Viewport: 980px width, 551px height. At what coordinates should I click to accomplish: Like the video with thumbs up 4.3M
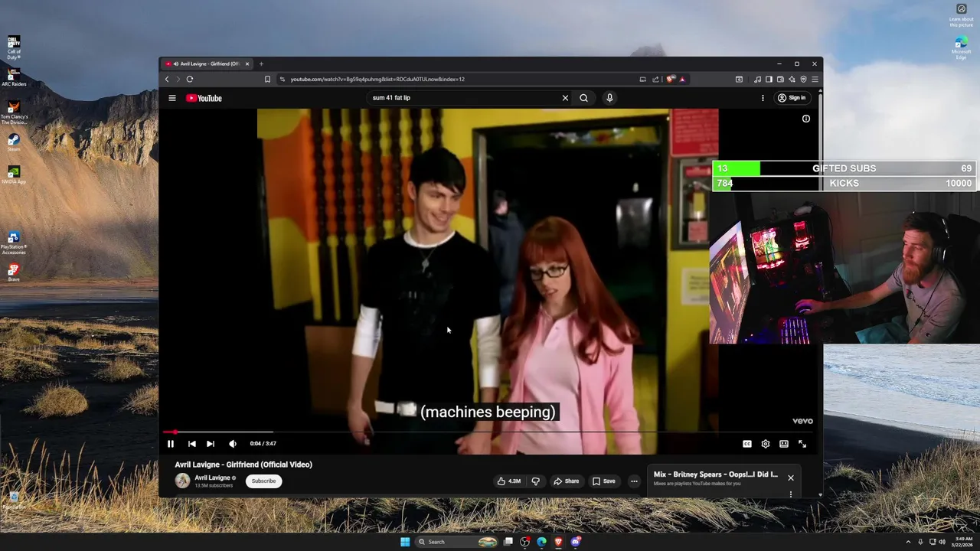tap(509, 481)
